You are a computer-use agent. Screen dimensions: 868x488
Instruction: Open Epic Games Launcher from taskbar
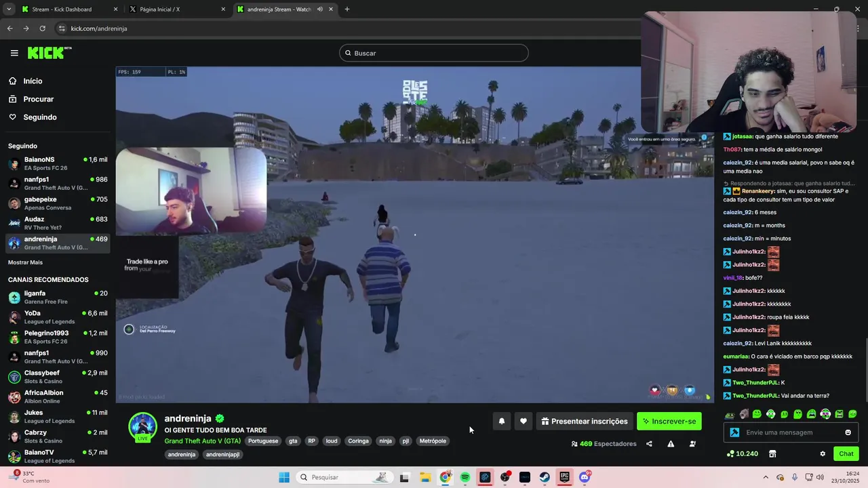[564, 477]
